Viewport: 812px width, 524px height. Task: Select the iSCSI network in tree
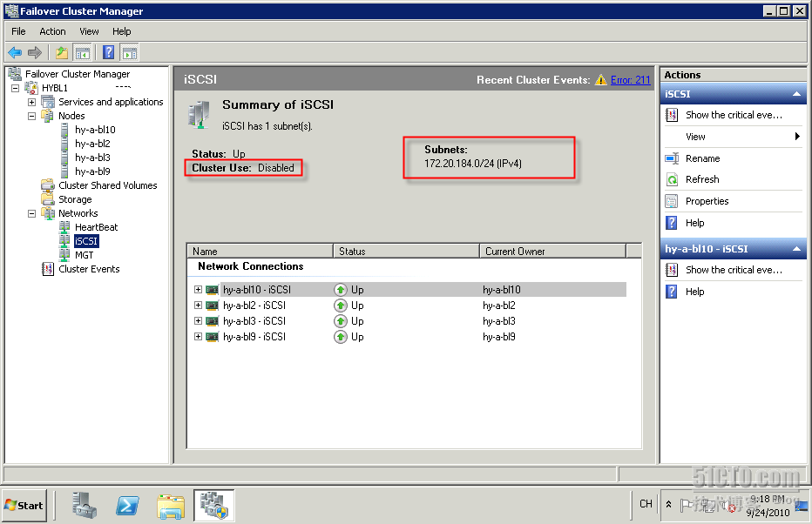(86, 242)
